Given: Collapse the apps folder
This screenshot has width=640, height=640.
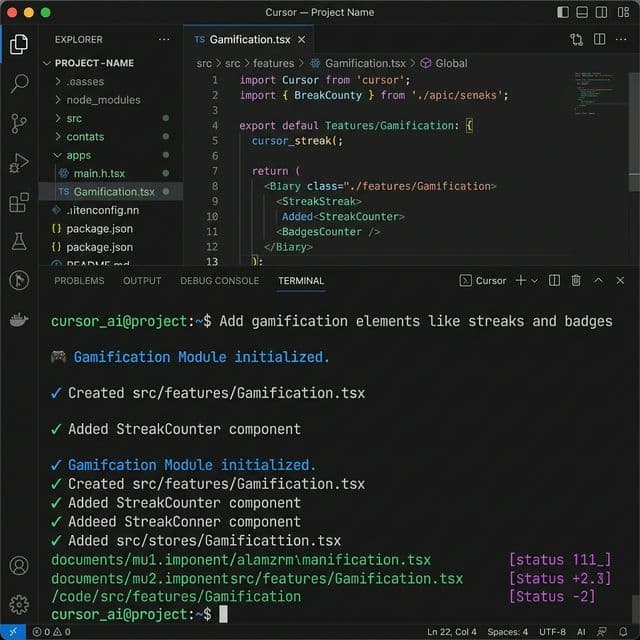Looking at the screenshot, I should [58, 155].
